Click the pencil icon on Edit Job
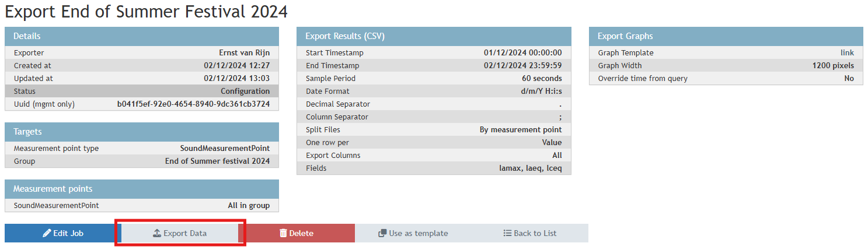This screenshot has width=868, height=250. pos(47,233)
